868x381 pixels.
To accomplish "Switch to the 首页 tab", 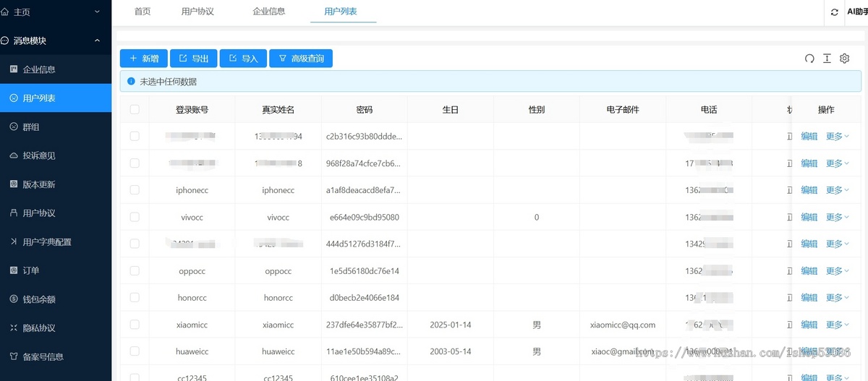I will tap(142, 12).
